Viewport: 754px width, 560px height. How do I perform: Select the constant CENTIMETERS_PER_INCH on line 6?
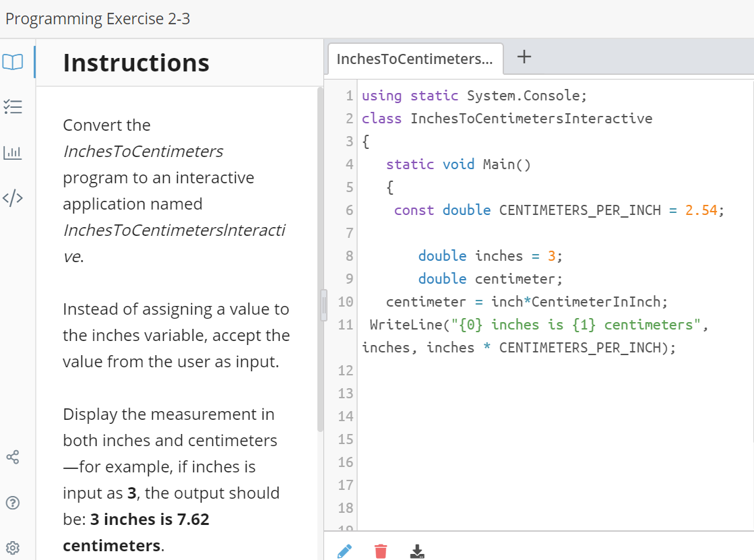[579, 210]
